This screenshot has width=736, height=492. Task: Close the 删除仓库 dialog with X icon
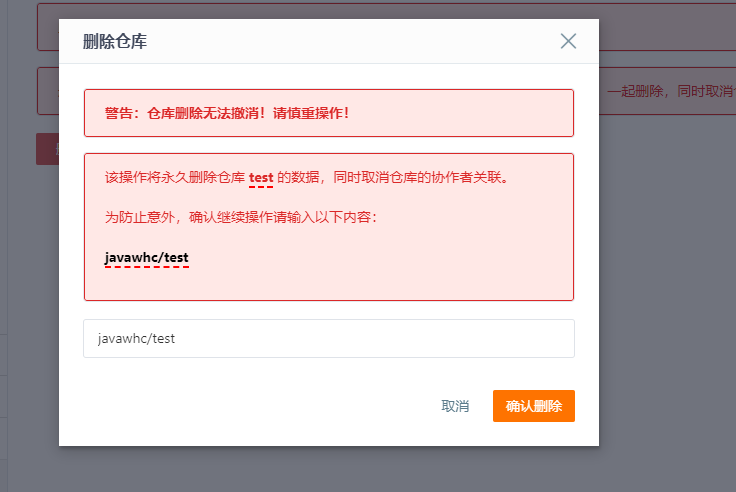coord(568,41)
